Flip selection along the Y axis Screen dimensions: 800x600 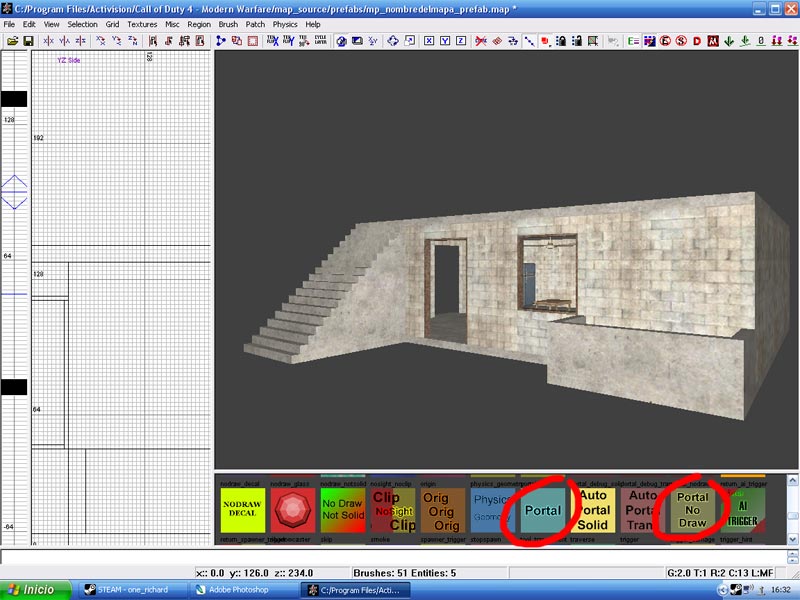64,41
